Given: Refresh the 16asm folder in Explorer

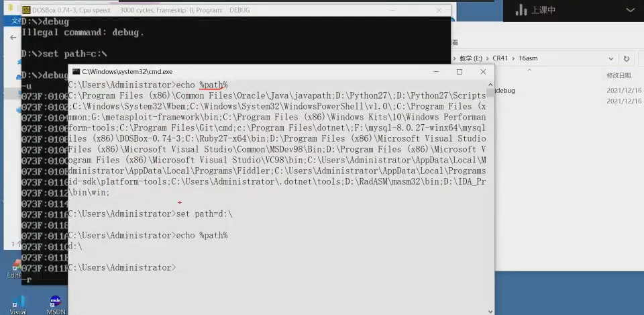Looking at the screenshot, I should pyautogui.click(x=626, y=59).
